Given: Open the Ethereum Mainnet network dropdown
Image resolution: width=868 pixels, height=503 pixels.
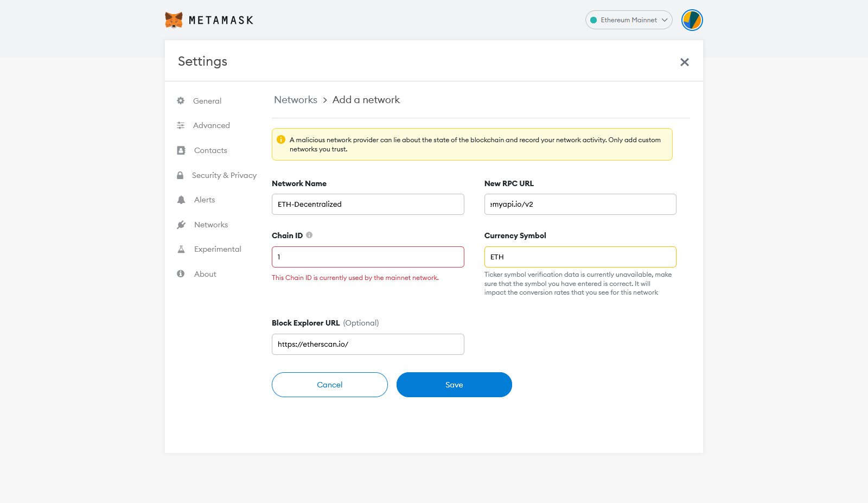Looking at the screenshot, I should tap(629, 20).
